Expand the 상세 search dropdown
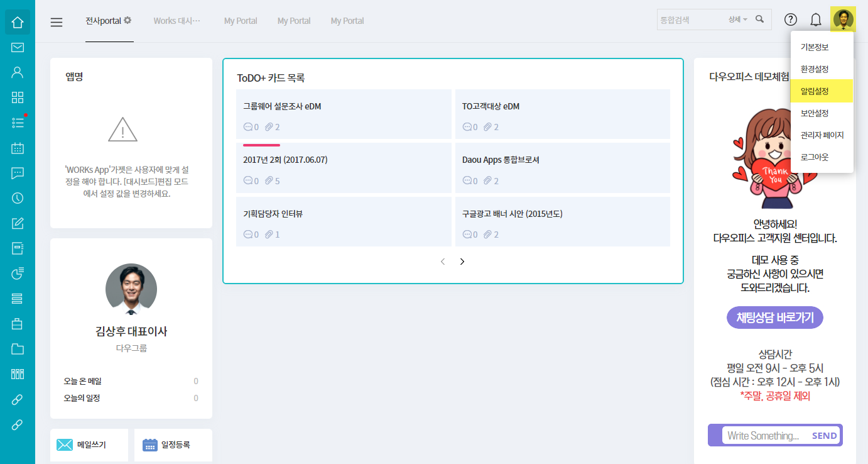The width and height of the screenshot is (868, 464). [737, 19]
